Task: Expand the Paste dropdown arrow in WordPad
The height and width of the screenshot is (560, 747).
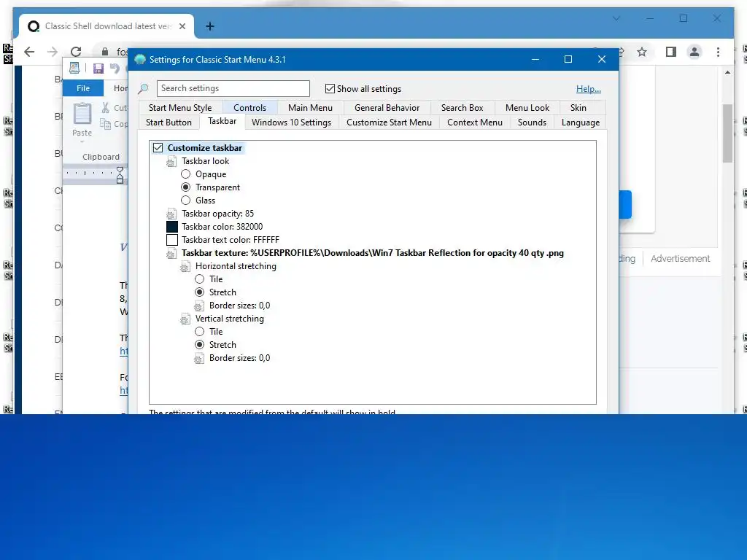Action: 82,142
